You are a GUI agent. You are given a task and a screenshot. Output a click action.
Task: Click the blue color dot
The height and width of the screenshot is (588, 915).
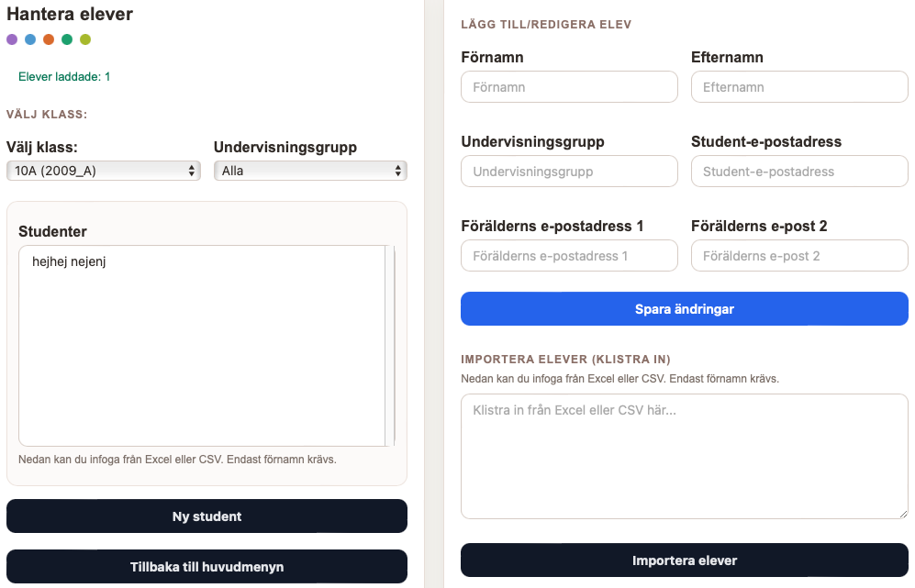(30, 39)
